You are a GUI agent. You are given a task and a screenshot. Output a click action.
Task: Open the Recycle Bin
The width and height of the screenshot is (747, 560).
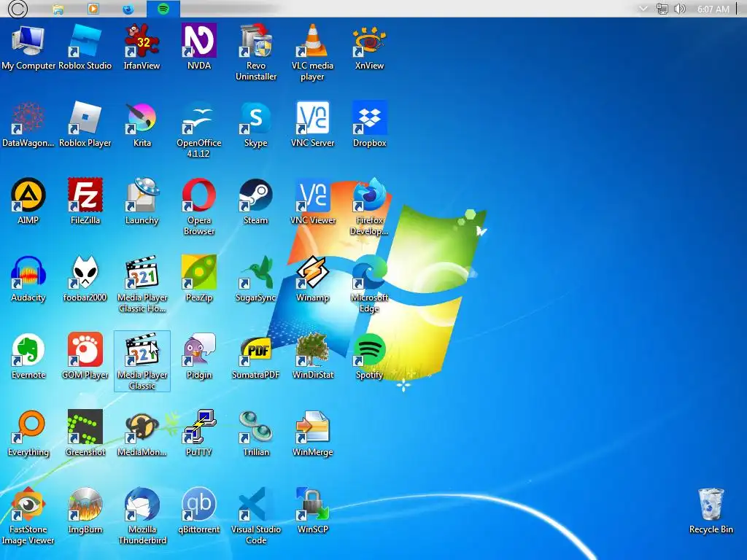pos(711,510)
